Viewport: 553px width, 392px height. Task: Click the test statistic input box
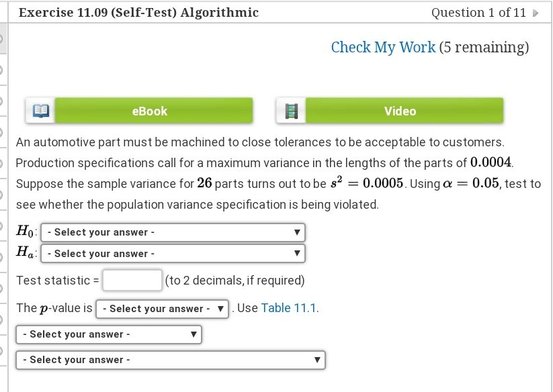(132, 279)
